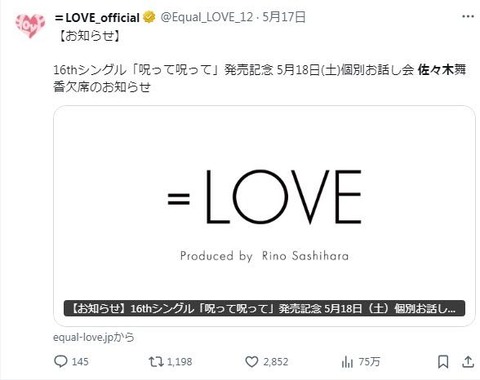Open the 5月17日 post timestamp

point(284,17)
